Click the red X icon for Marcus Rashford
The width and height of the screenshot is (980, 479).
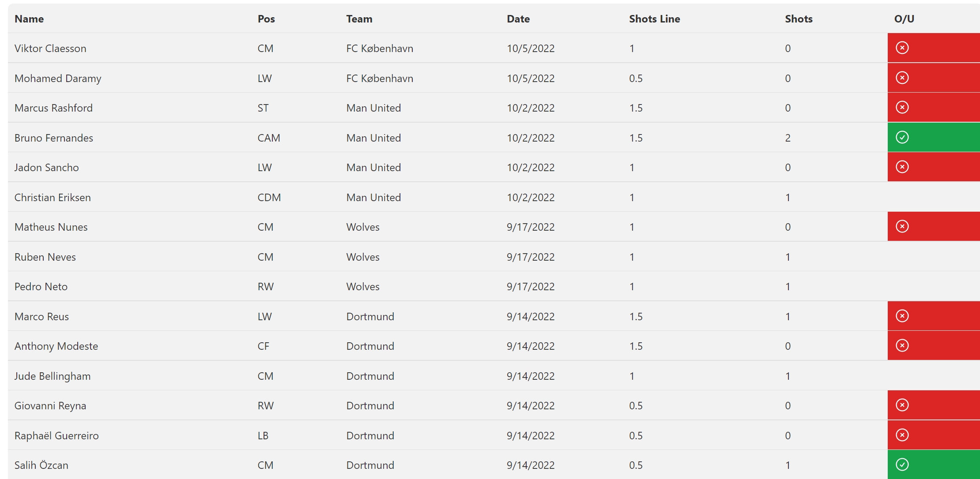pyautogui.click(x=902, y=107)
